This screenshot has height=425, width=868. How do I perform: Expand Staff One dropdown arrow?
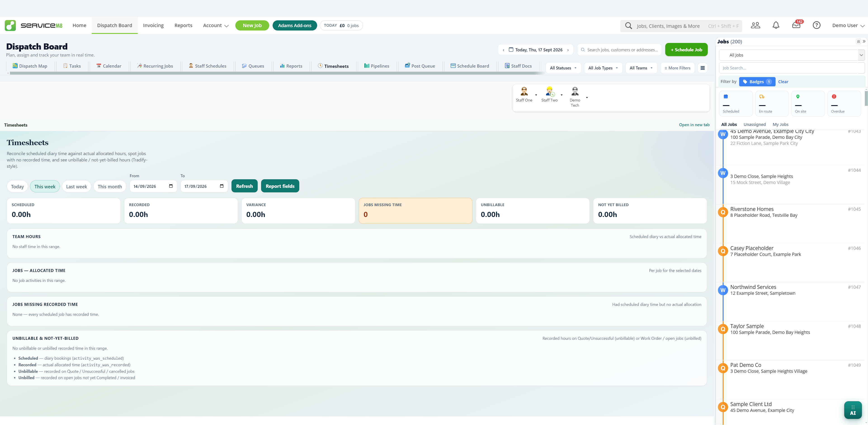pos(536,95)
